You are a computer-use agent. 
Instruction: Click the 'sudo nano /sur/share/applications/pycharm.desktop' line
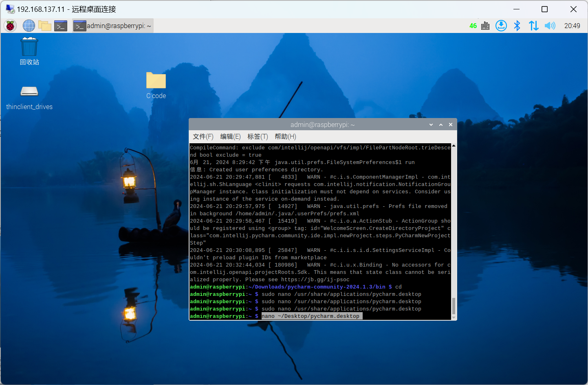click(341, 302)
